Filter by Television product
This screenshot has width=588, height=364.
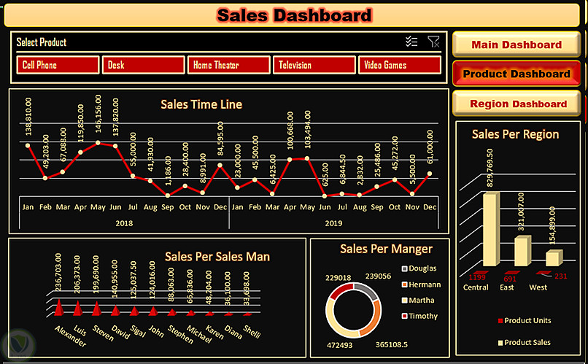point(314,65)
